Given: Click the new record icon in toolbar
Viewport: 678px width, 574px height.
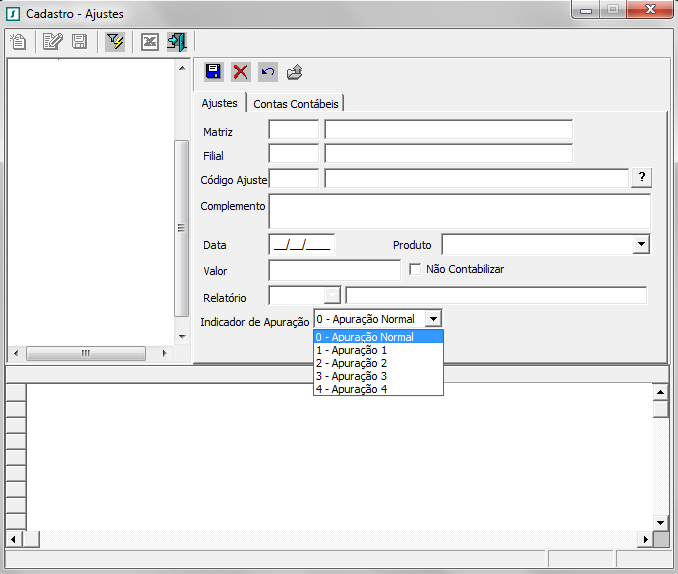Looking at the screenshot, I should (x=18, y=42).
